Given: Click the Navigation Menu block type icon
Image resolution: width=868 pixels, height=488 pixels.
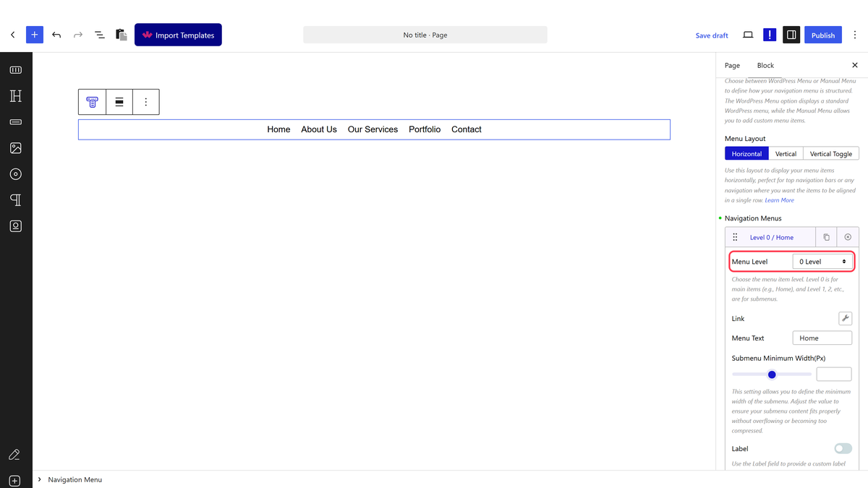Looking at the screenshot, I should click(x=92, y=102).
